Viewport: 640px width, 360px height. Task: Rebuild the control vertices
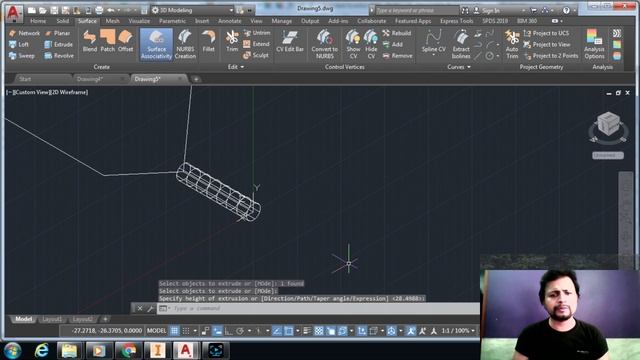397,33
